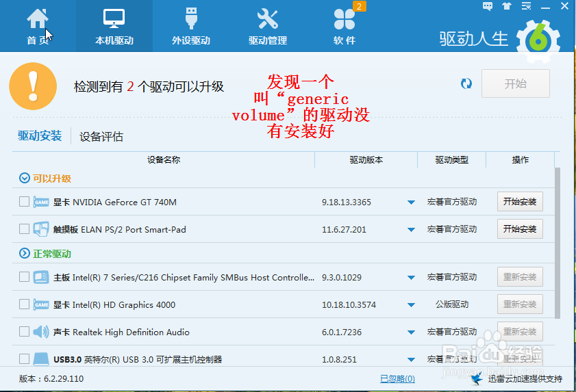Minimize the 驱动人生 window
Image resolution: width=576 pixels, height=392 pixels.
pos(545,6)
